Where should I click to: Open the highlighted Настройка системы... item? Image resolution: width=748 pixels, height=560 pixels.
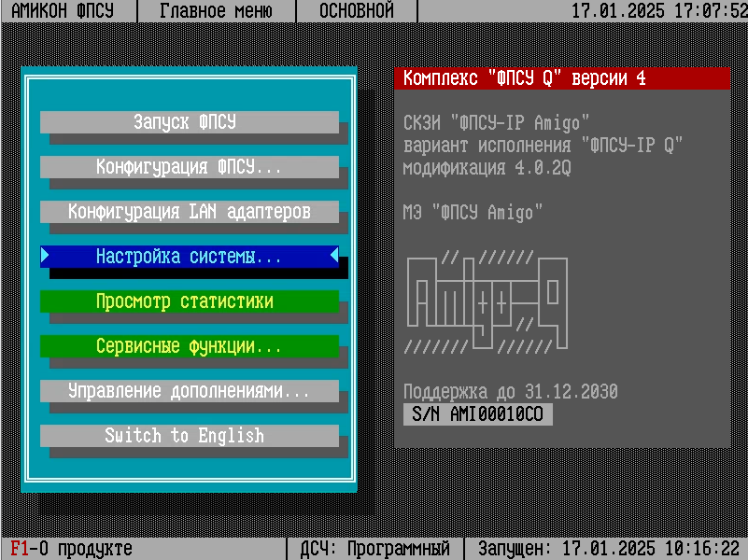[189, 257]
